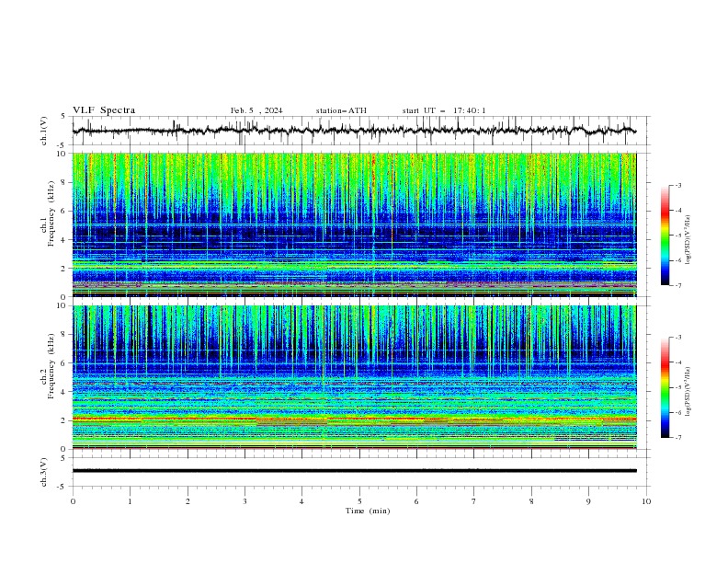Viewport: 728px width, 563px height.
Task: Click the ch.1 spectrogram color scale bar
Action: coord(665,236)
